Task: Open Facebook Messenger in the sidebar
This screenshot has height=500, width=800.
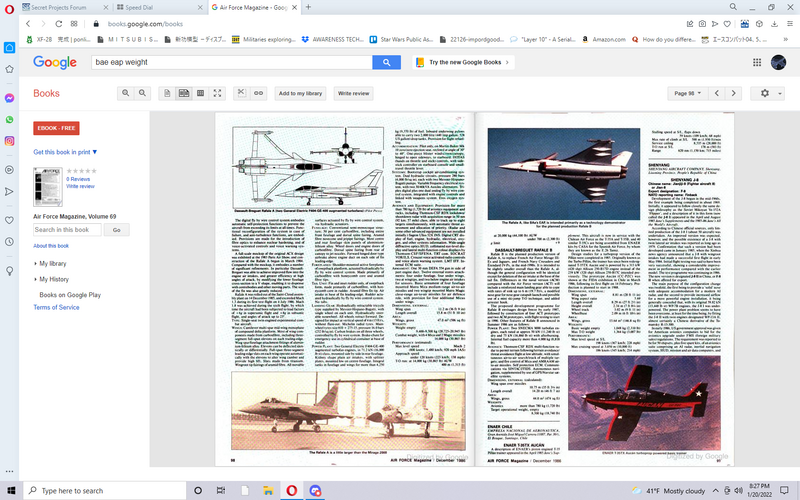Action: [9, 98]
